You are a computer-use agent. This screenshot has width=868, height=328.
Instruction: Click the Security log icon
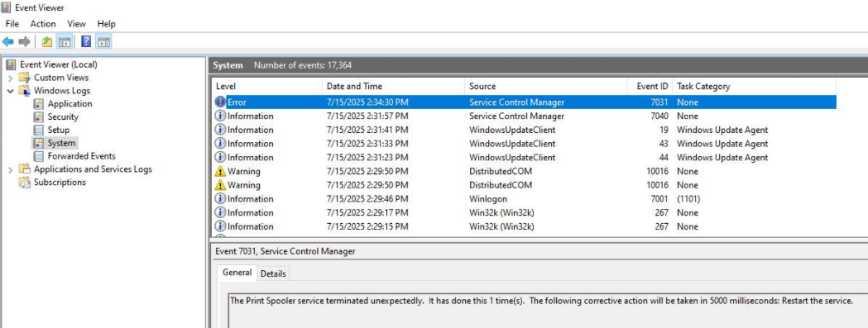[x=38, y=116]
